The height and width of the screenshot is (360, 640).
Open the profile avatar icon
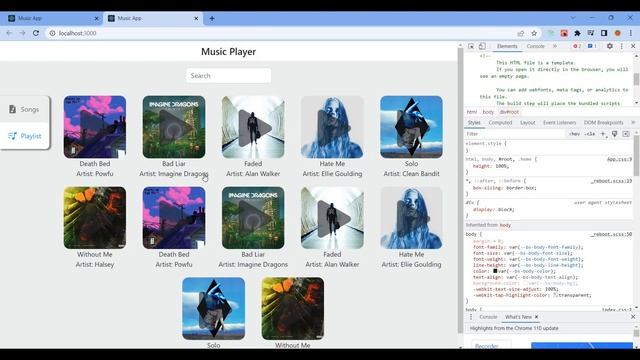(618, 33)
